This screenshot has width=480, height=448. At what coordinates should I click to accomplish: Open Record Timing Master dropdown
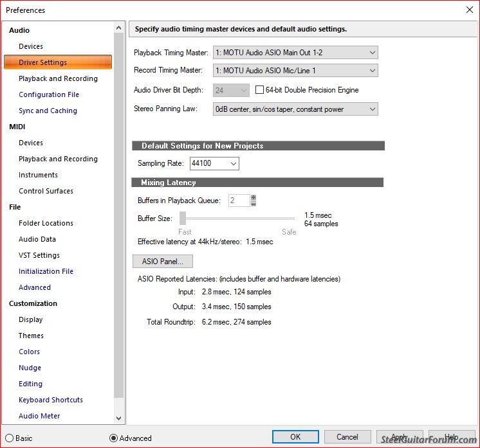click(x=295, y=70)
